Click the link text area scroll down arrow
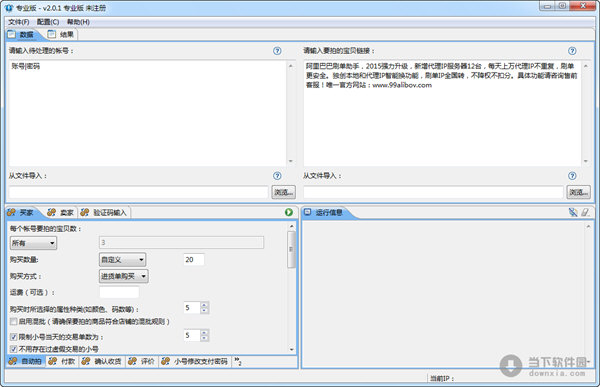 [585, 161]
